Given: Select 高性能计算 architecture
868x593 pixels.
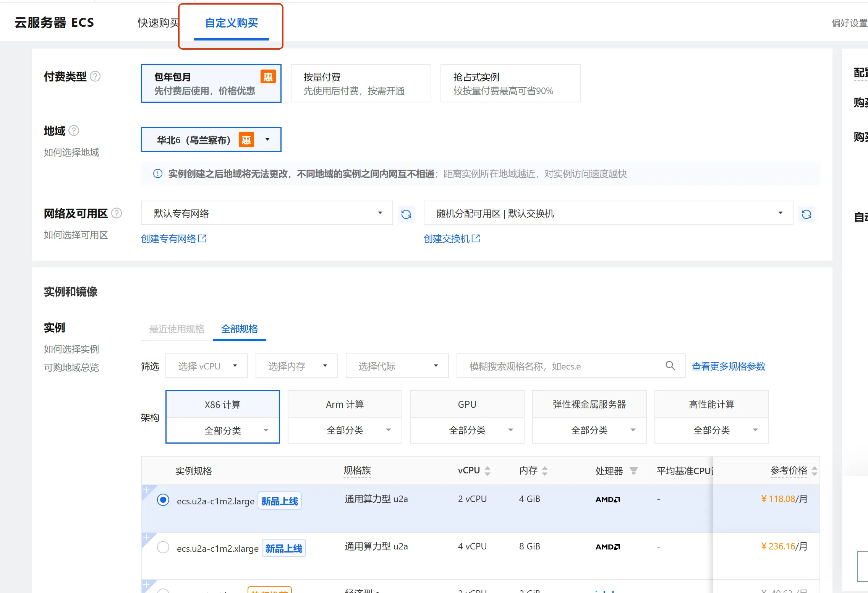Looking at the screenshot, I should pyautogui.click(x=712, y=404).
